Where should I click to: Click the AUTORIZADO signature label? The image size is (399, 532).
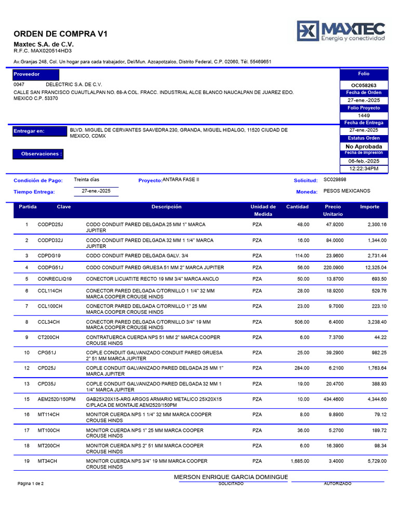338,484
